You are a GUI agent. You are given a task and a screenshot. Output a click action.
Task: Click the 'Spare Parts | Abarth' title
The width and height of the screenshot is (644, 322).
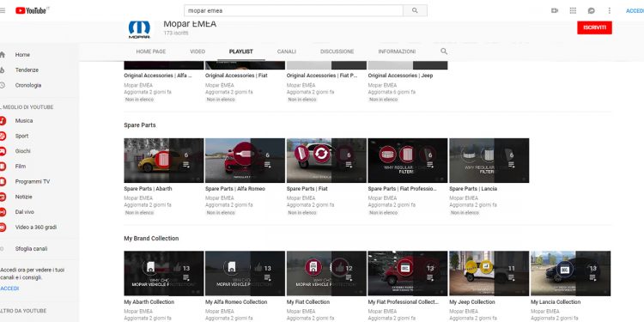click(148, 189)
